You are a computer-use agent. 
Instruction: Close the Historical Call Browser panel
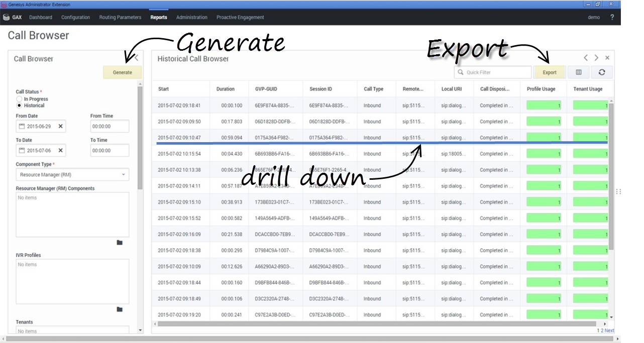tap(607, 58)
